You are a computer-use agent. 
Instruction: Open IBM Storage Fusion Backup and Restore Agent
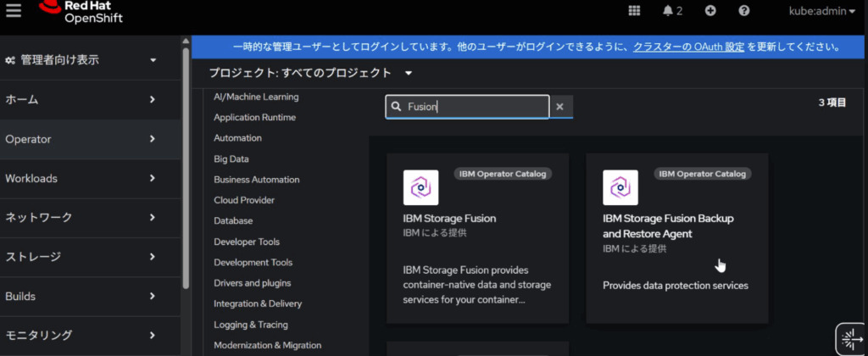pyautogui.click(x=668, y=226)
